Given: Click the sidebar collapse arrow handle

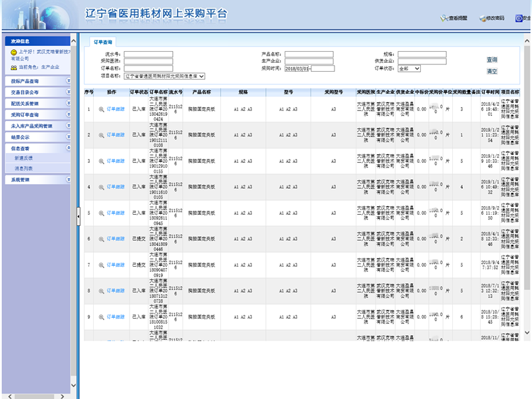Looking at the screenshot, I should 78,213.
